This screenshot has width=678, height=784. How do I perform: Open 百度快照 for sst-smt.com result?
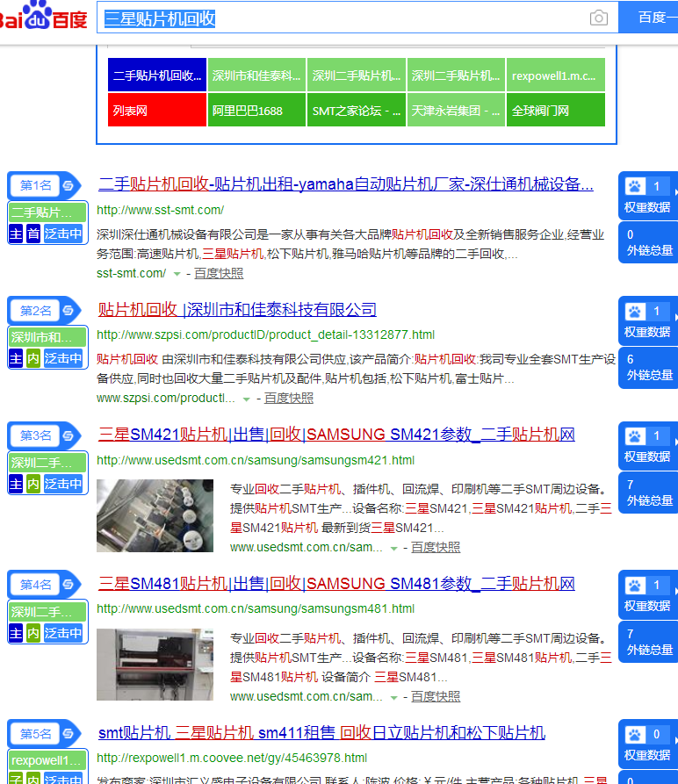(x=219, y=274)
